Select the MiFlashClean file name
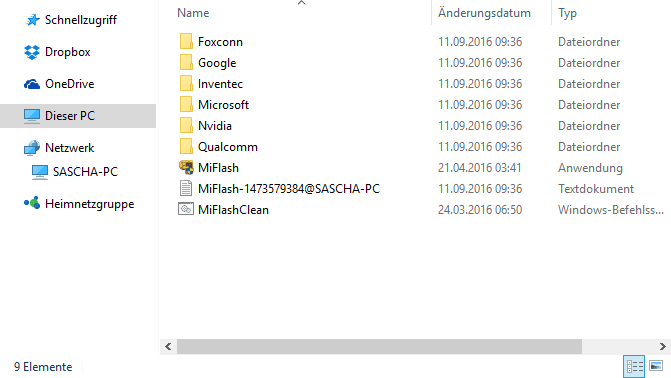Screen dimensions: 671x378 coord(233,209)
